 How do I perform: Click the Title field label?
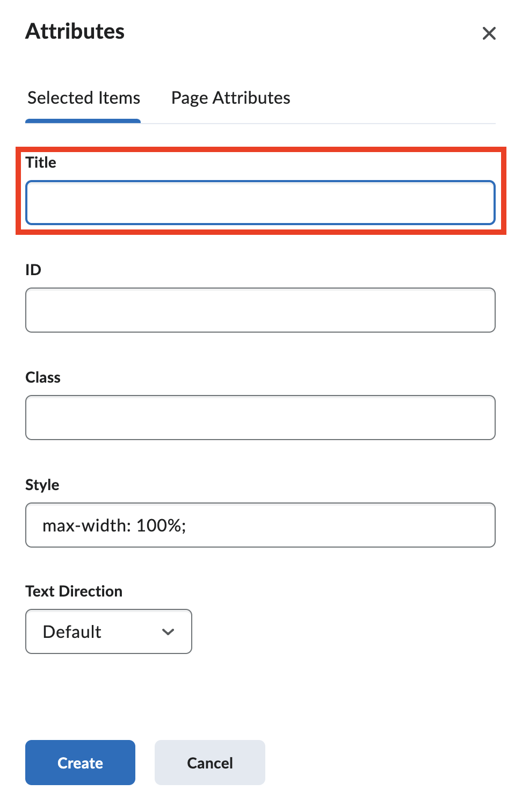coord(41,162)
